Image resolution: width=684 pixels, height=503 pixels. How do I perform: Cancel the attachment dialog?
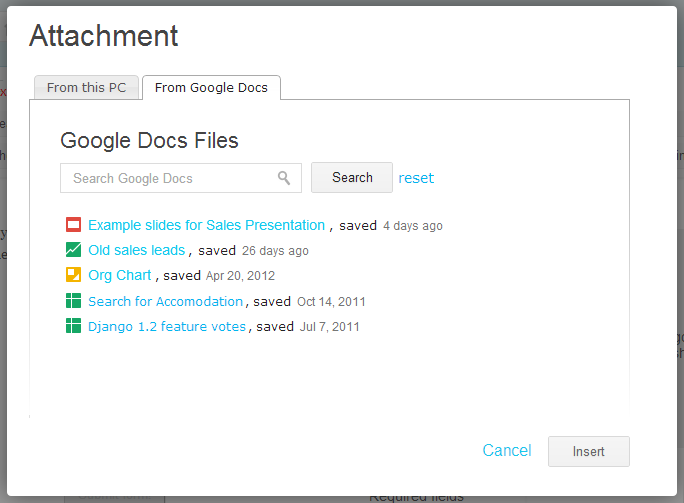tap(507, 451)
